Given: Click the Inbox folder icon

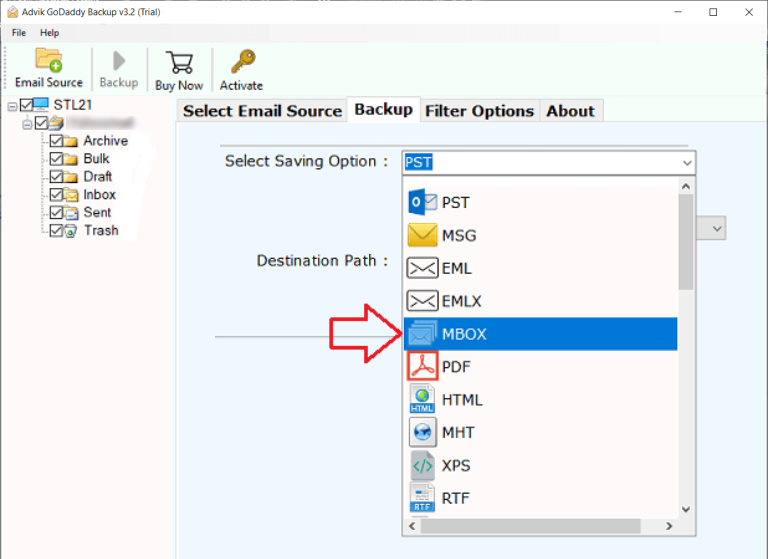Looking at the screenshot, I should [71, 195].
